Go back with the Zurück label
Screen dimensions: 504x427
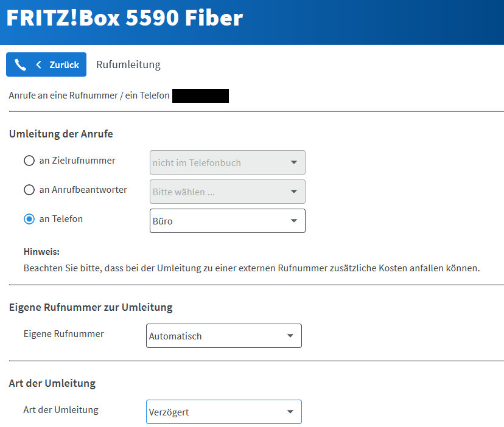tap(64, 64)
